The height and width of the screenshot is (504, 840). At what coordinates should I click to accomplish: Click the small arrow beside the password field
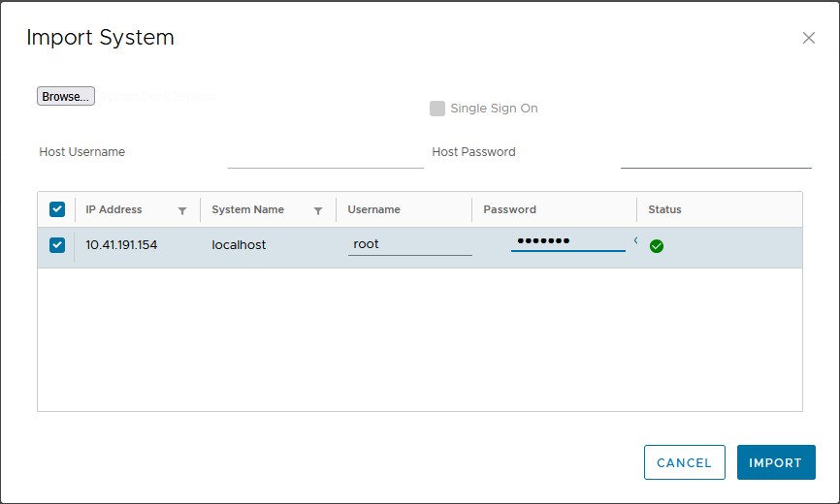coord(635,240)
